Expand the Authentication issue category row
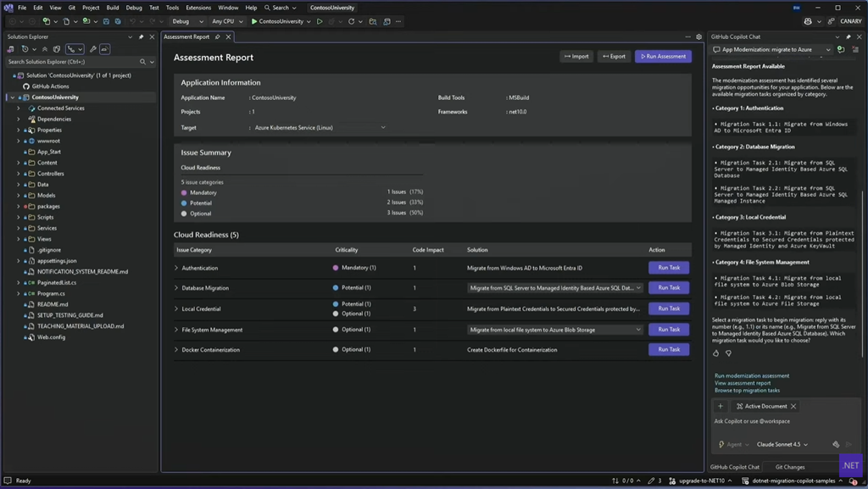 point(176,268)
